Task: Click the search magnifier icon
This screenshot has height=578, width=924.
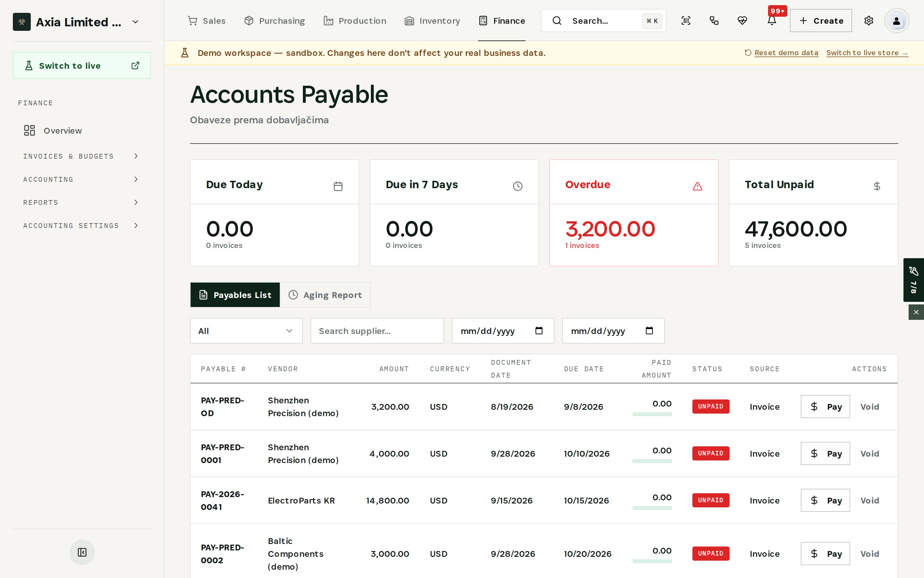Action: (557, 21)
